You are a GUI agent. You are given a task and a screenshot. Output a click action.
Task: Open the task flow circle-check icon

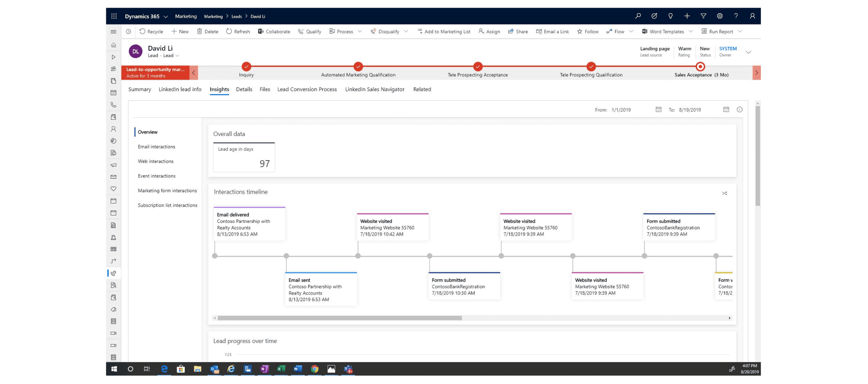pyautogui.click(x=654, y=16)
